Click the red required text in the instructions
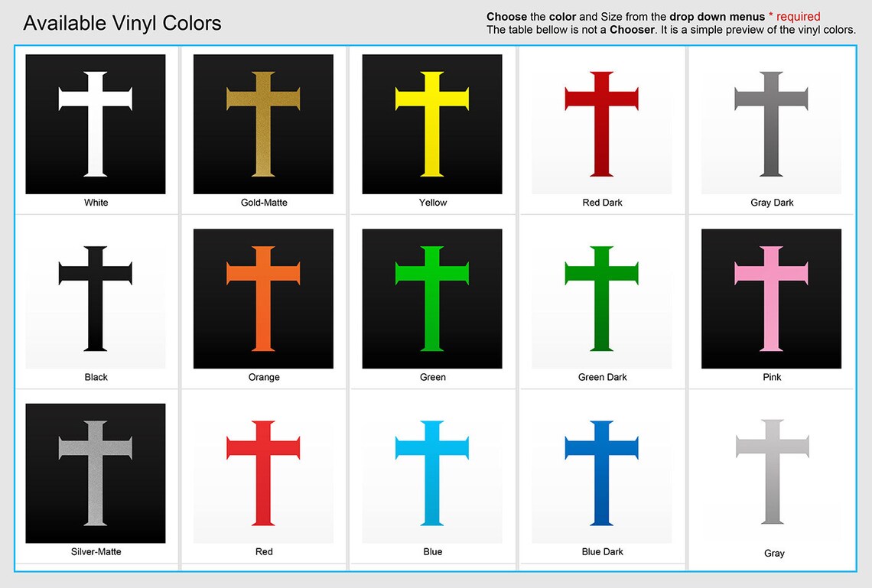The height and width of the screenshot is (588, 872). tap(799, 16)
